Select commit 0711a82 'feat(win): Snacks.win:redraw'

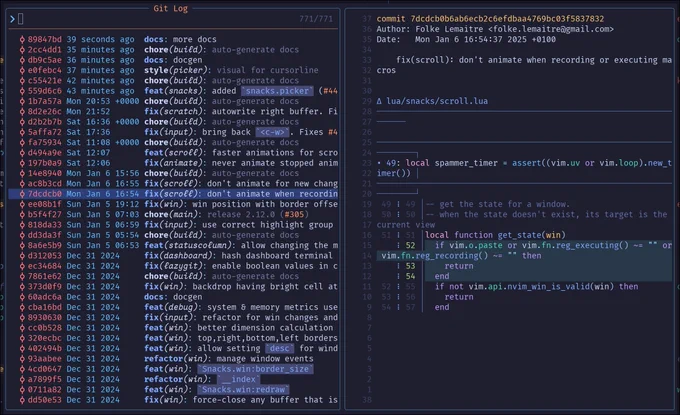[173, 389]
